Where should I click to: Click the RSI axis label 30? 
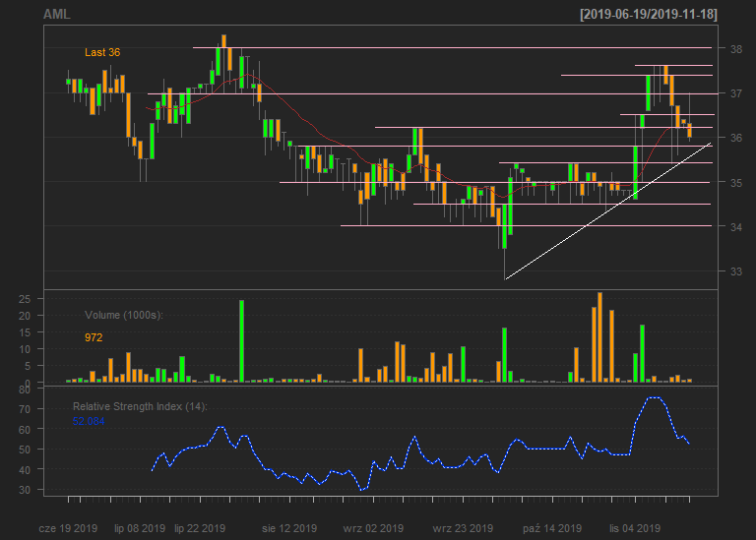25,490
